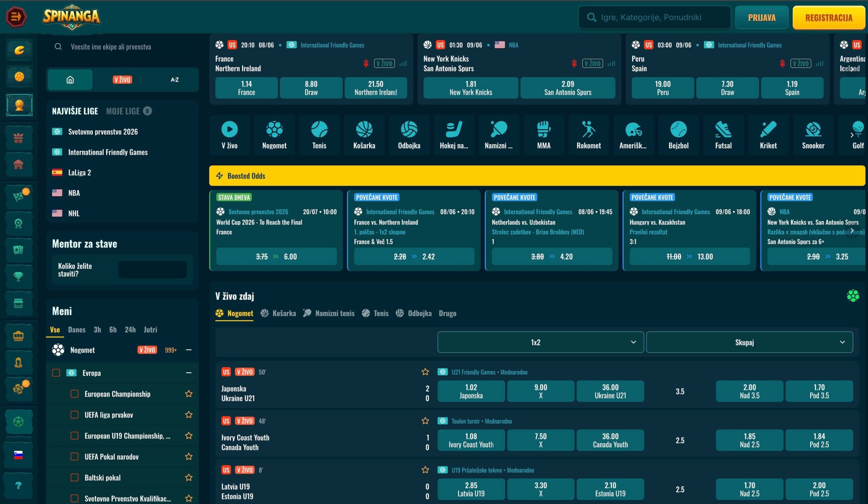Open the A-Z sports list tab
868x504 pixels.
tap(175, 80)
